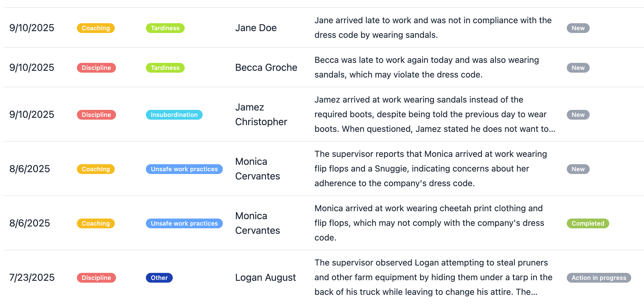Click the Other category tag
This screenshot has height=304, width=644.
point(159,278)
